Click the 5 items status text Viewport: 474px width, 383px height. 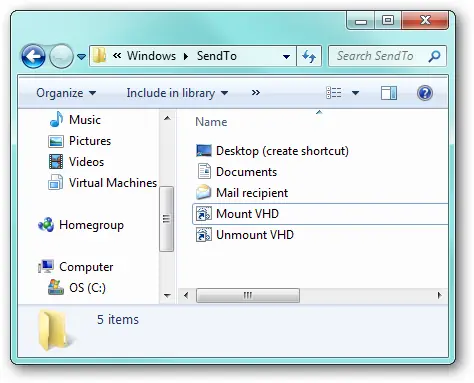[118, 319]
